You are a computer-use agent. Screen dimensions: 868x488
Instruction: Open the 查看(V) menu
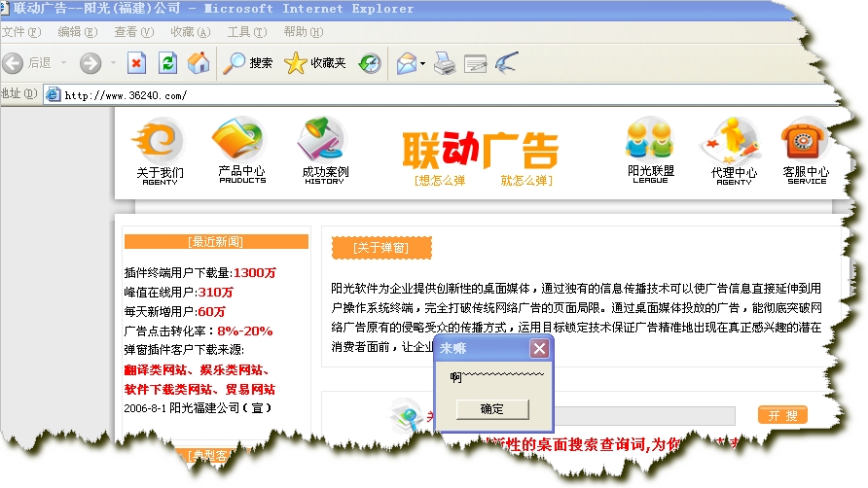(x=134, y=32)
